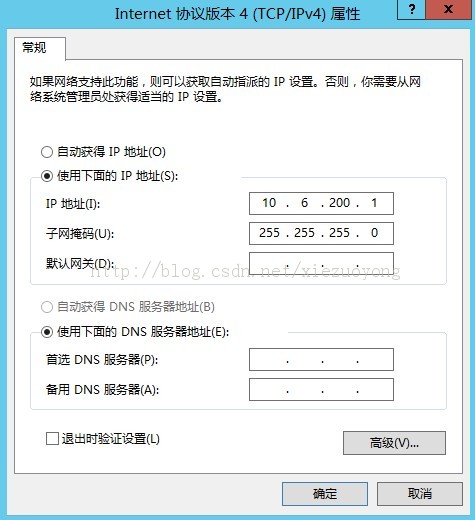
Task: Click first 255 octet of subnet mask
Action: click(x=269, y=233)
